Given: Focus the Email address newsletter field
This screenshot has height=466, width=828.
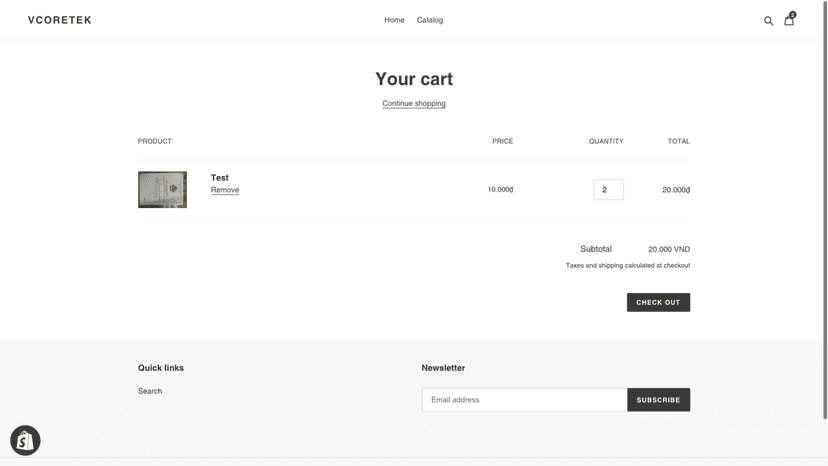Looking at the screenshot, I should (524, 400).
